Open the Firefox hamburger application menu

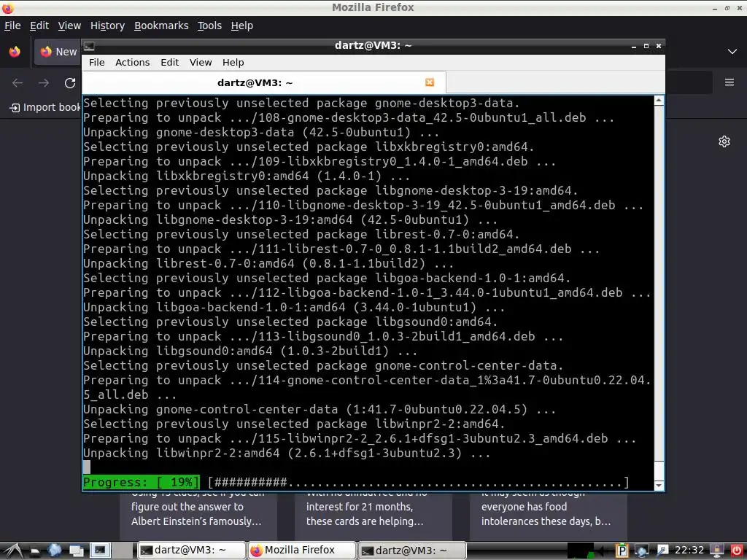click(729, 82)
